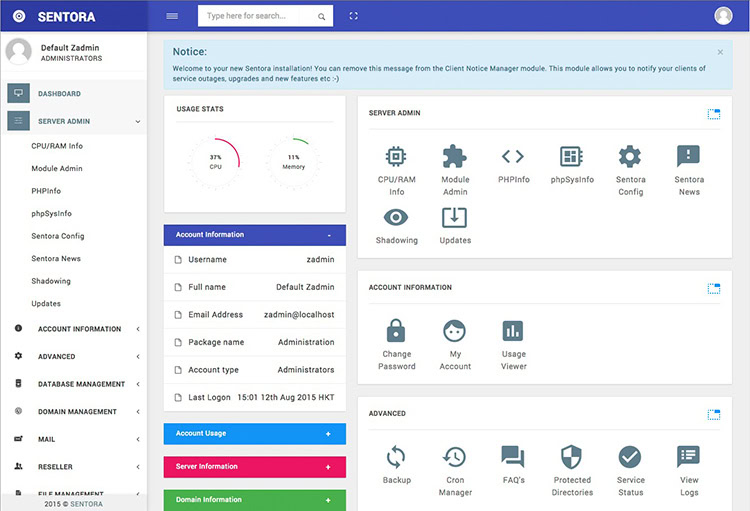Open Protected Directories shield icon

pos(571,457)
